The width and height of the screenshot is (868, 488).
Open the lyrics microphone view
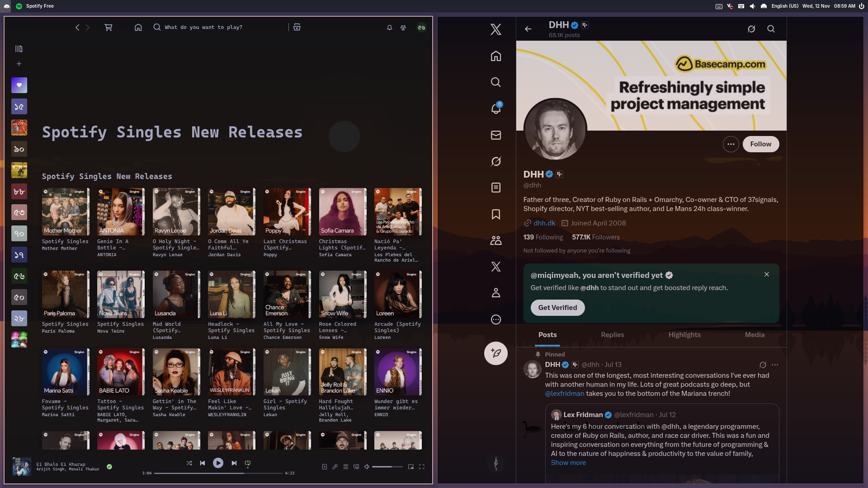(x=335, y=467)
